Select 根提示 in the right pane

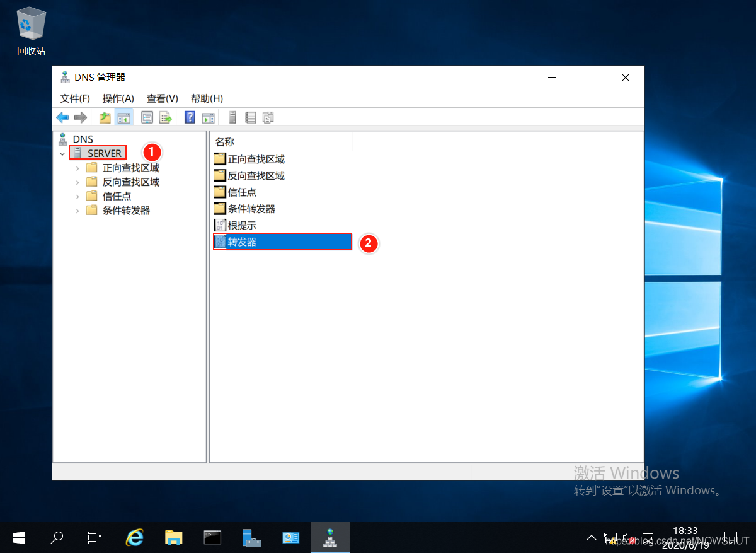242,225
